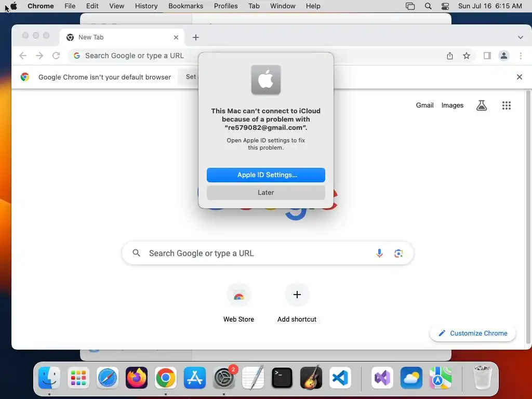The image size is (532, 399).
Task: Click the Apple ID Settings button
Action: pyautogui.click(x=265, y=175)
